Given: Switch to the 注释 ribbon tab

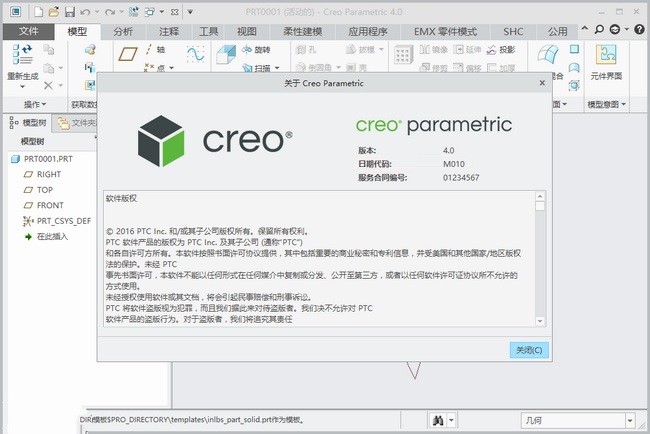Looking at the screenshot, I should pos(169,32).
